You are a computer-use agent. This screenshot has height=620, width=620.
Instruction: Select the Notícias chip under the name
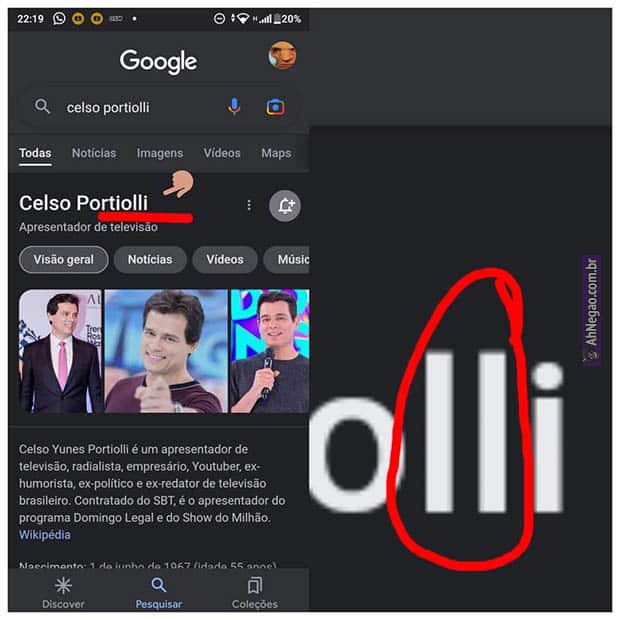[150, 260]
